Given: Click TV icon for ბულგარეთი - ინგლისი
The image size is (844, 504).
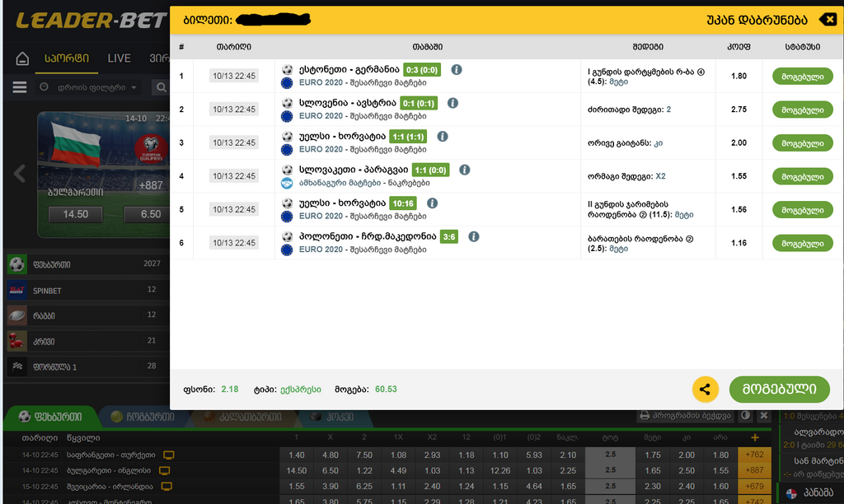Looking at the screenshot, I should pyautogui.click(x=164, y=471).
